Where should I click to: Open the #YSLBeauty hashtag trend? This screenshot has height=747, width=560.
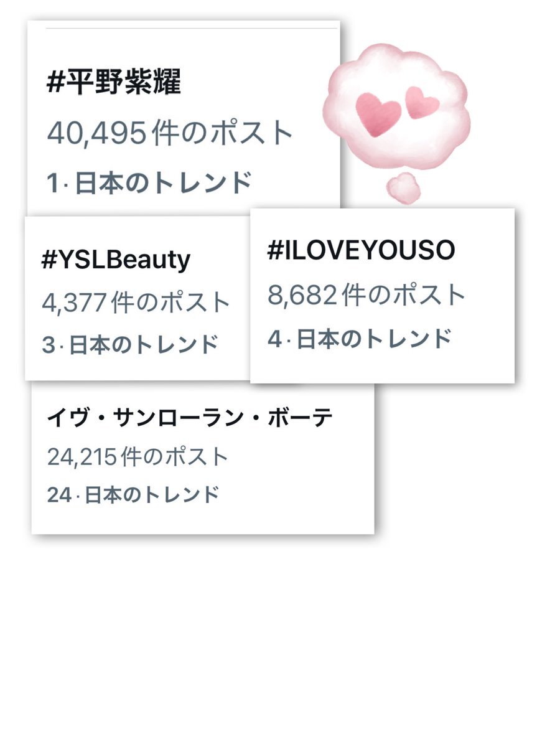[116, 260]
